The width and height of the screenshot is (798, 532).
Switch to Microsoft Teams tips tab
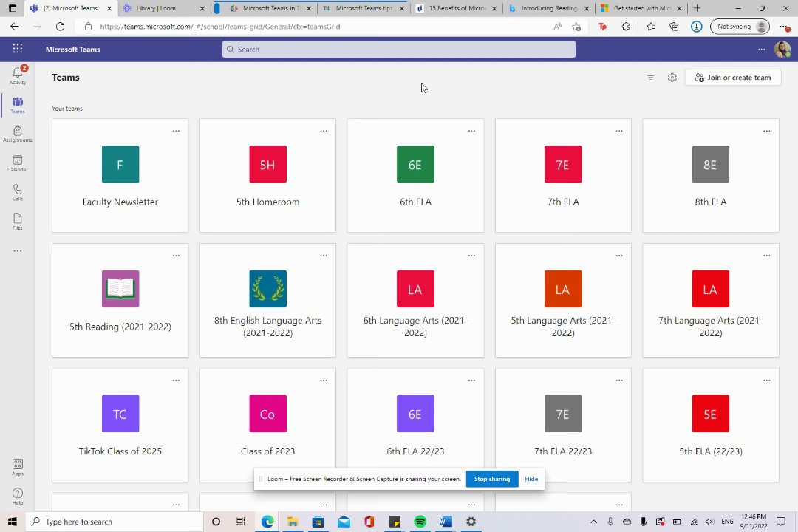364,8
